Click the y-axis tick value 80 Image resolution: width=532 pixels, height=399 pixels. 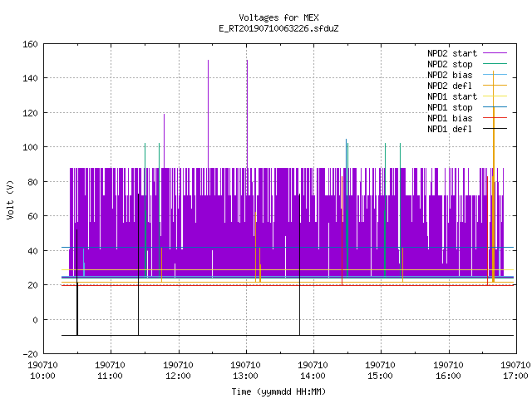point(32,182)
